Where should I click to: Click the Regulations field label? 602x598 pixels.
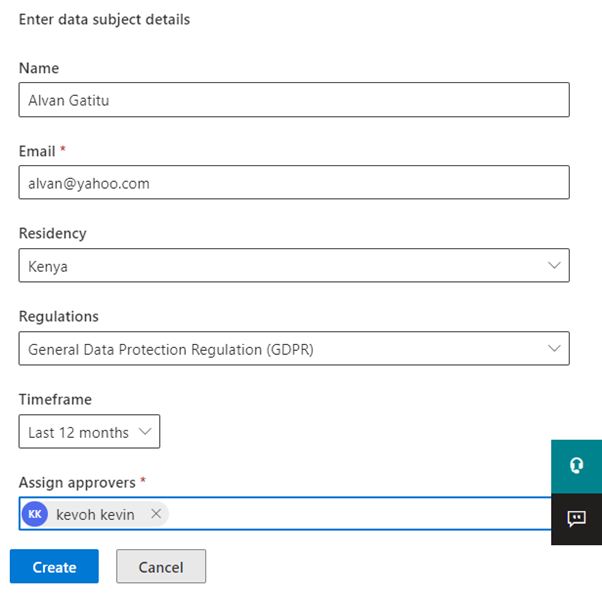click(58, 316)
